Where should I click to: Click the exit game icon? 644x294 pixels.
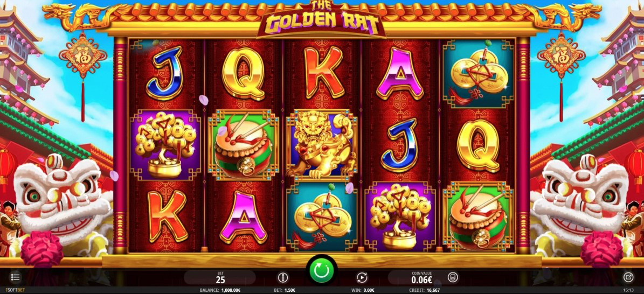click(628, 277)
